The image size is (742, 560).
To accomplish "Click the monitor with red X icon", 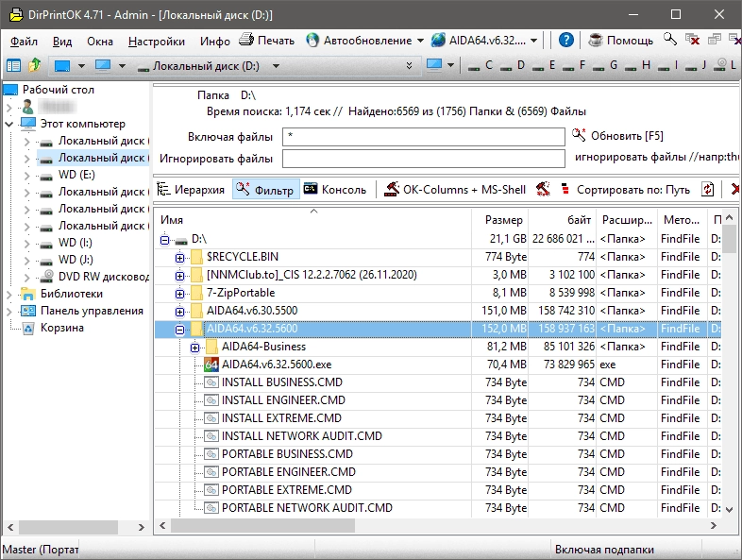I will pyautogui.click(x=692, y=41).
